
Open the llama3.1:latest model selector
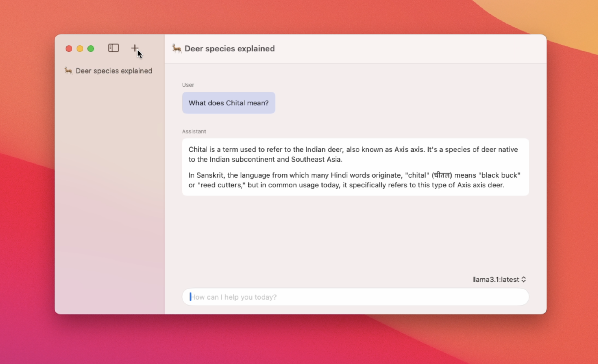click(x=495, y=280)
